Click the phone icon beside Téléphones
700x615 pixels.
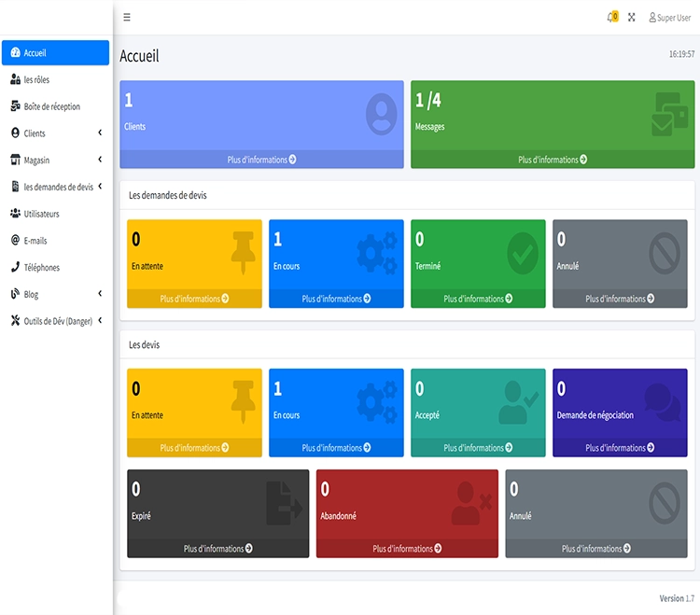click(x=15, y=267)
